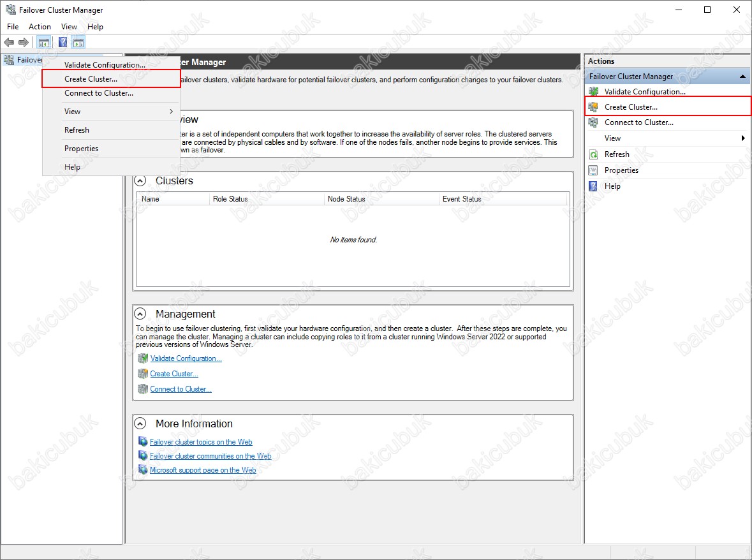Click the Refresh icon in Actions pane
Viewport: 752px width, 560px height.
(x=593, y=154)
